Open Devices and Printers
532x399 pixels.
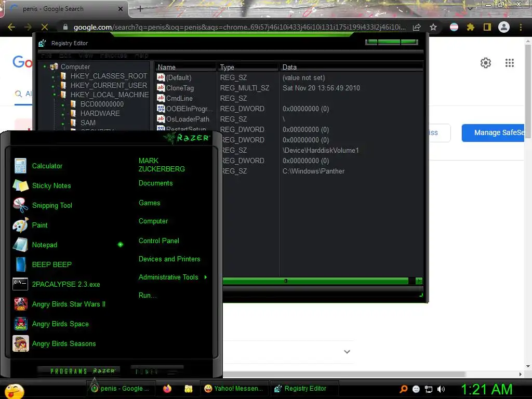pyautogui.click(x=169, y=259)
